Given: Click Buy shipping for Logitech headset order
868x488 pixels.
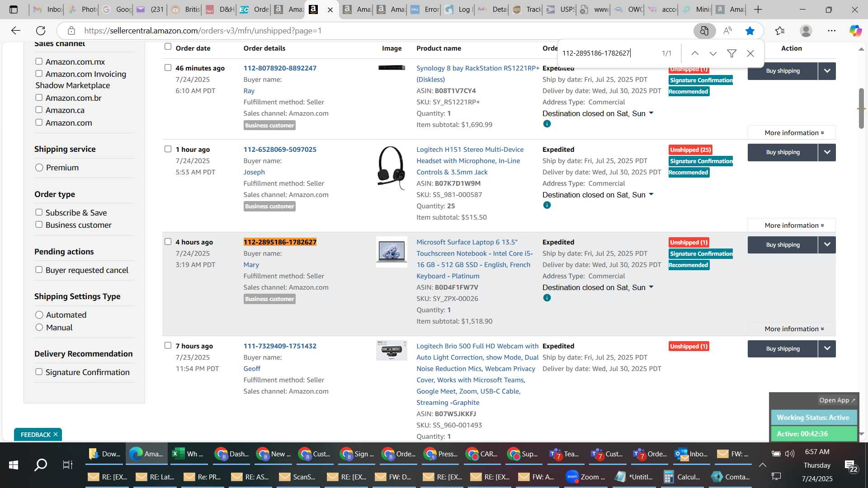Looking at the screenshot, I should click(x=783, y=152).
